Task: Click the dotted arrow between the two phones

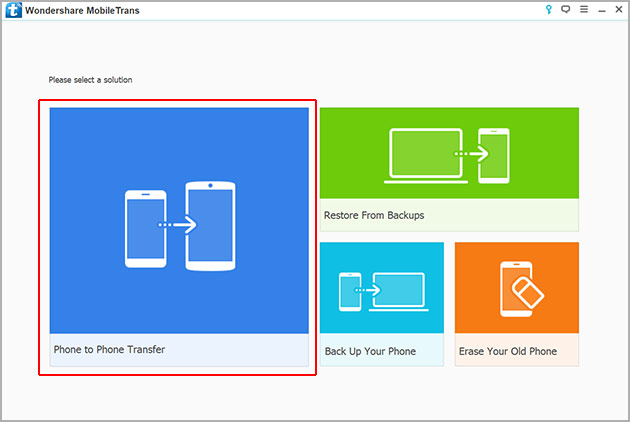Action: [178, 226]
